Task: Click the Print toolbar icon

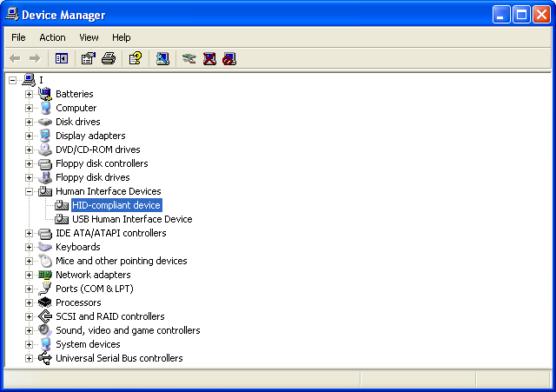Action: click(109, 58)
